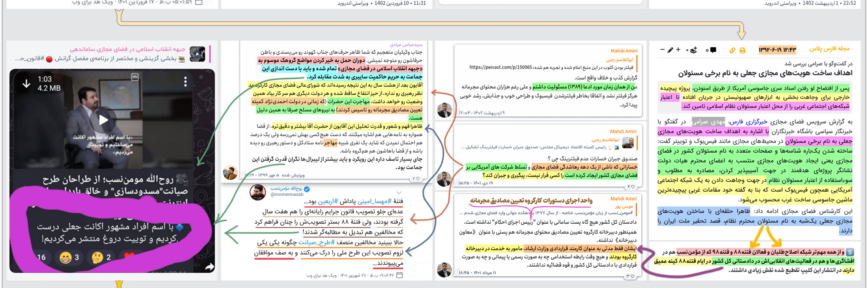Open the Telegram channel avatar thumbnail
This screenshot has height=288, width=868.
click(x=197, y=54)
